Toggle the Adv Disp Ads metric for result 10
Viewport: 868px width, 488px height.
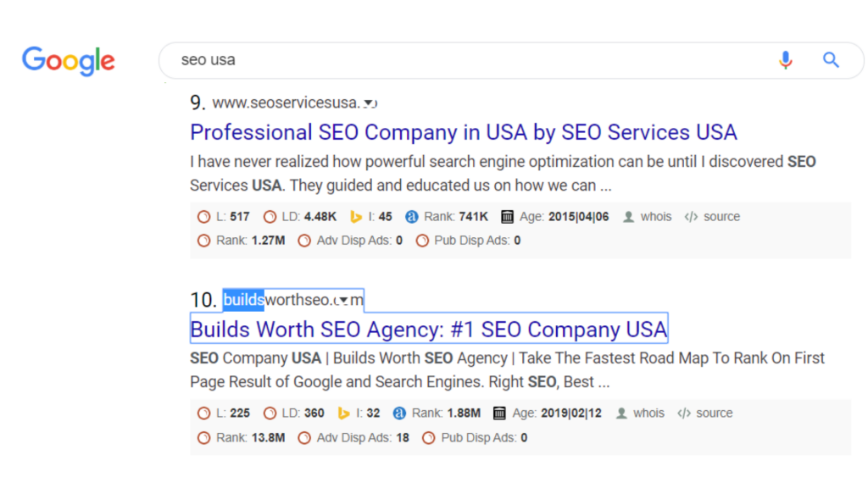coord(364,437)
